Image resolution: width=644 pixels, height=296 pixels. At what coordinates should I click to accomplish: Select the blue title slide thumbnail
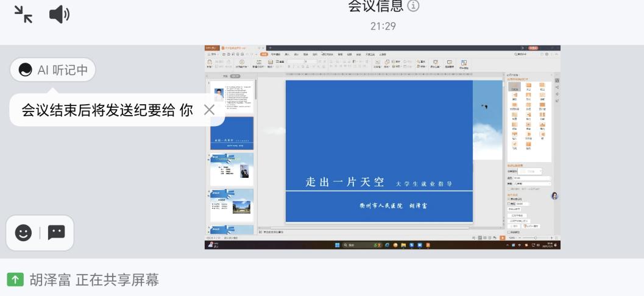click(232, 133)
